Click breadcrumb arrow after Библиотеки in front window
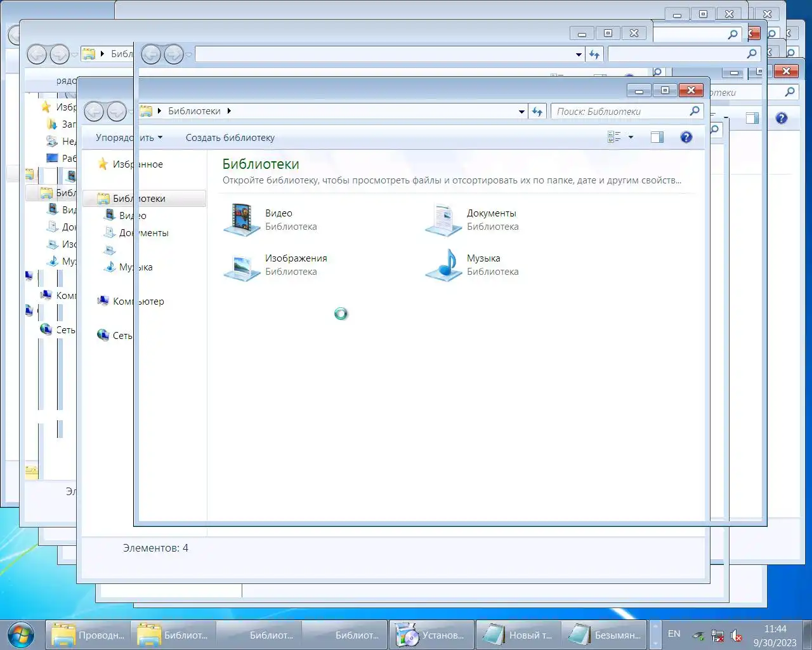Screen dimensions: 812x650 coord(229,111)
